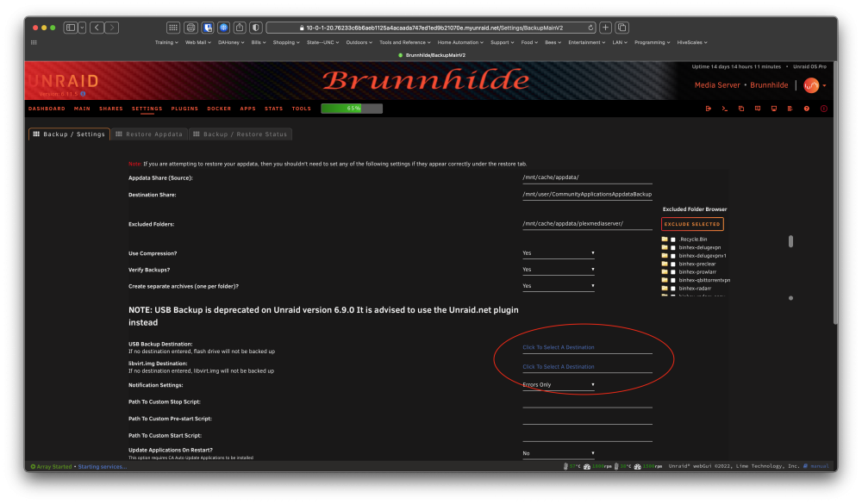Click the page's vertical scrollbar

835,192
